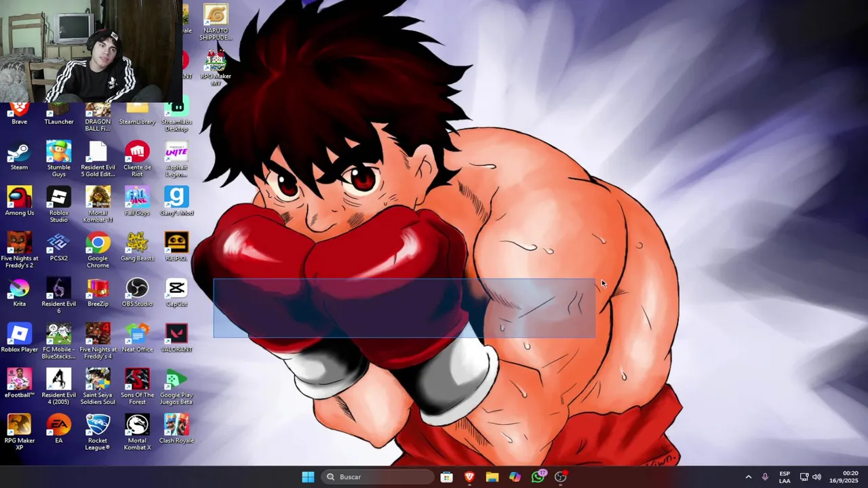
Task: Open the EA app desktop shortcut
Action: tap(59, 428)
